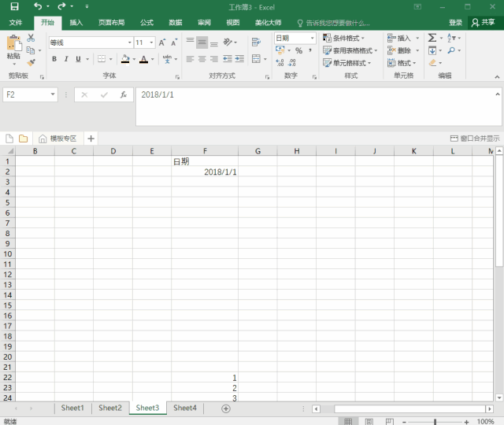Toggle italic formatting
The height and width of the screenshot is (425, 504).
66,59
